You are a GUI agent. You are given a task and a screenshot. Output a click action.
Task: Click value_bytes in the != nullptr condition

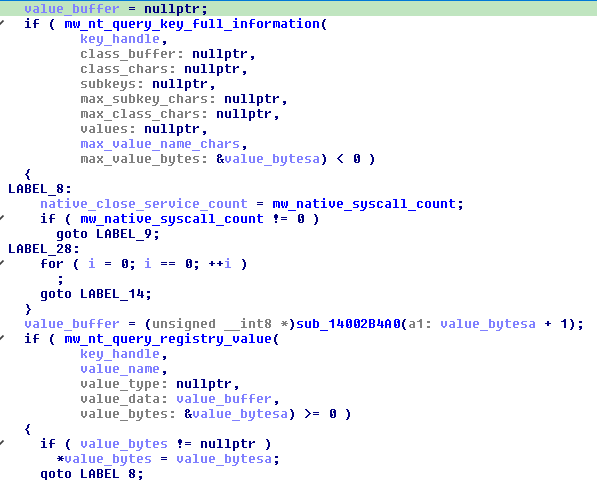tap(124, 443)
